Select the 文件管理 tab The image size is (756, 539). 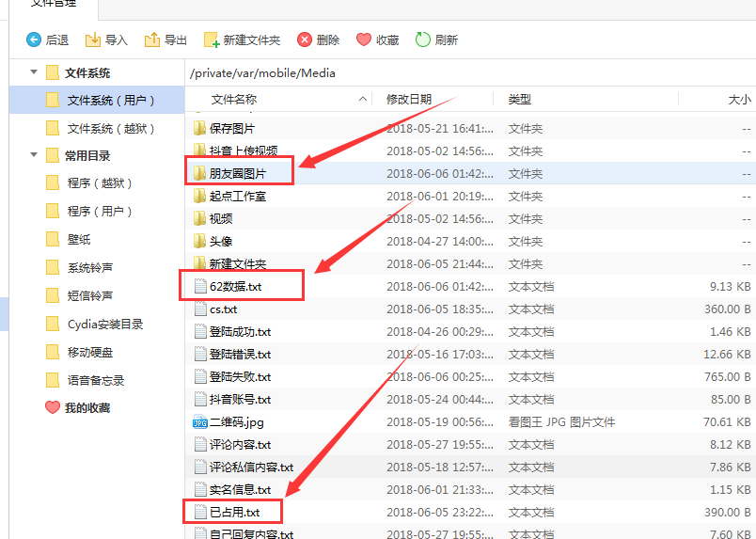point(53,6)
